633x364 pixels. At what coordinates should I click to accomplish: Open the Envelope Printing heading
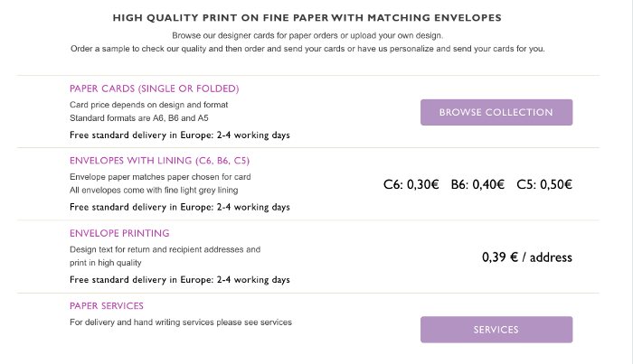pyautogui.click(x=119, y=233)
